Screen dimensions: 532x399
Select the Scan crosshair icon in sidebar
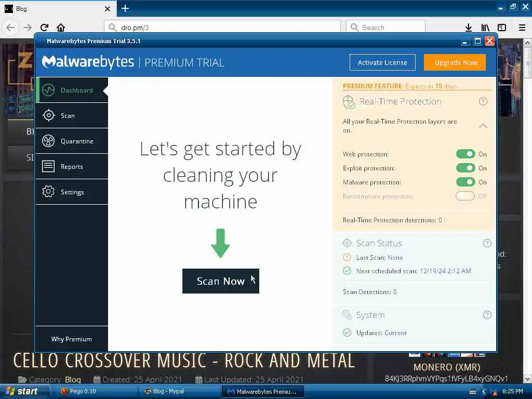(48, 115)
